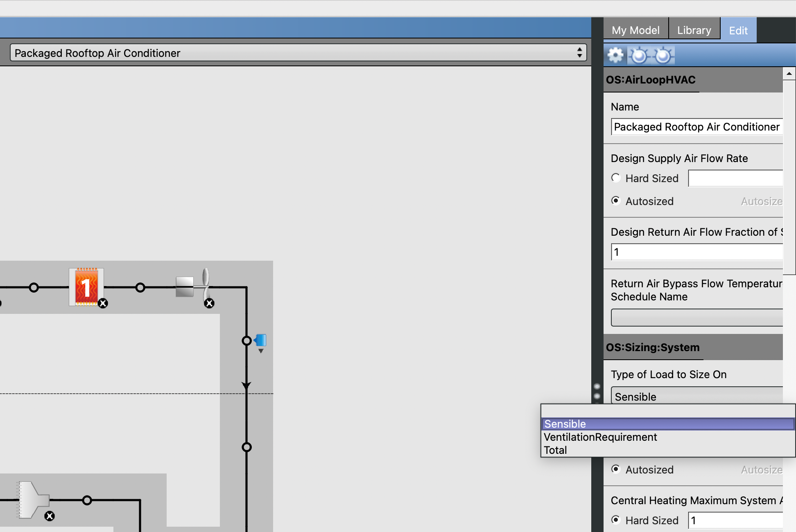Edit the Design Return Air Flow Fraction value field
Viewport: 796px width, 532px height.
click(696, 252)
